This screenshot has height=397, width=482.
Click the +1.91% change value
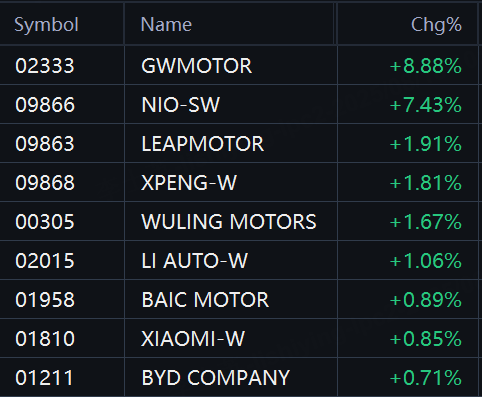click(x=426, y=144)
